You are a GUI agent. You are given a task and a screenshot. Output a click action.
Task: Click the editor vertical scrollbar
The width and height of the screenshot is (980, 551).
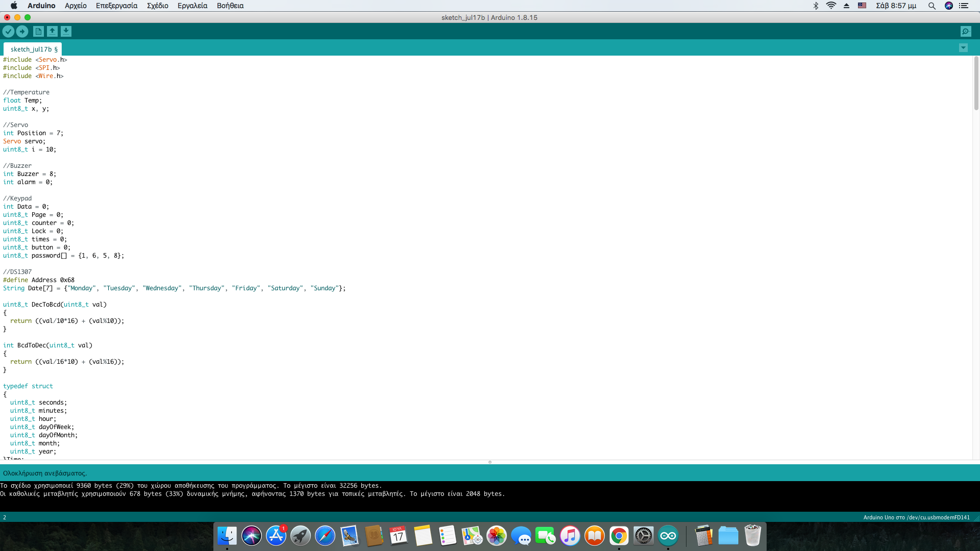point(976,83)
